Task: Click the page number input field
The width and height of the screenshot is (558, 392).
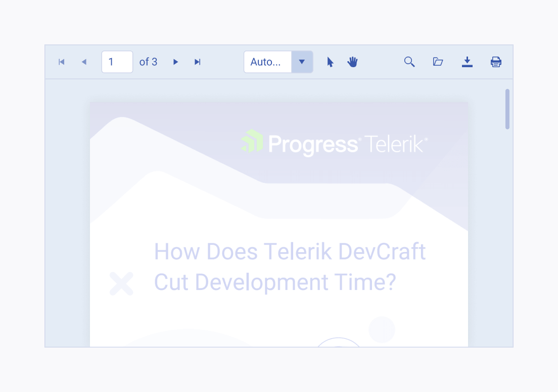Action: pos(117,62)
